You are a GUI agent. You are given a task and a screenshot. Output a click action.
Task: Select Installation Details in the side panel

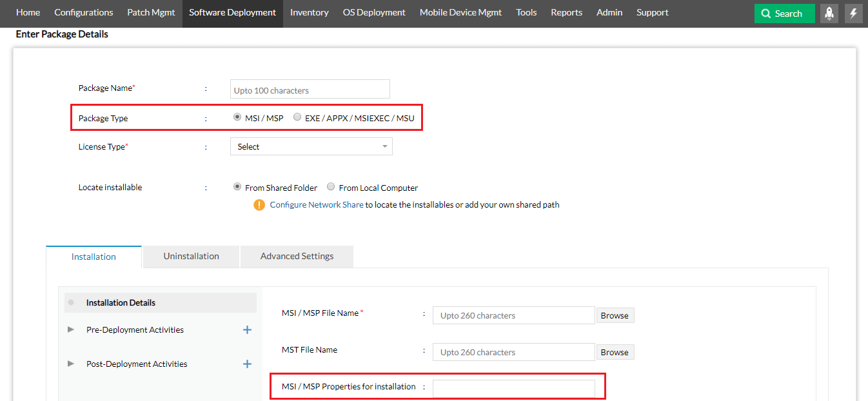(x=121, y=302)
